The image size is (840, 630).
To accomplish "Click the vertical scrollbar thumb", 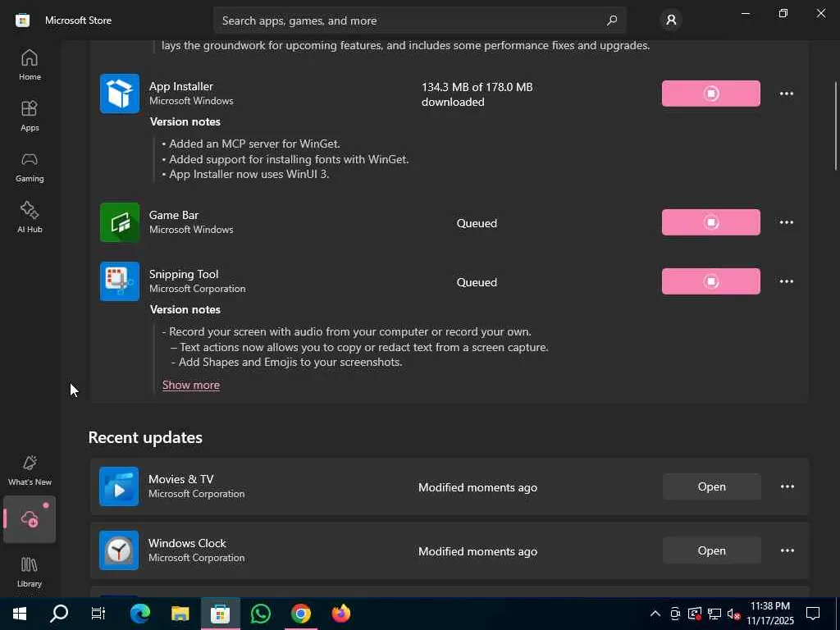I will tap(837, 126).
